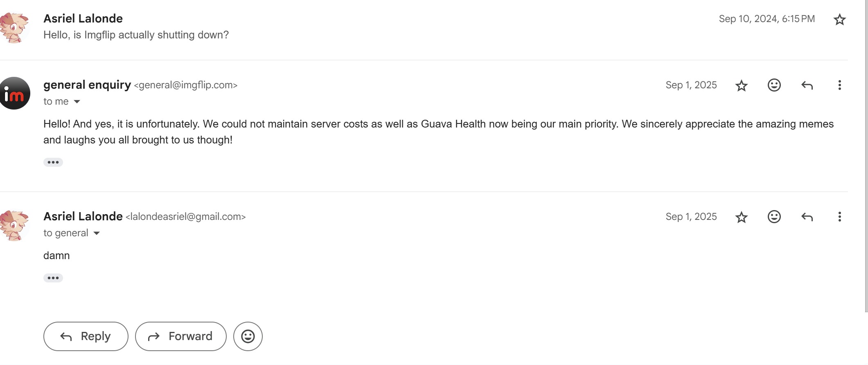This screenshot has height=365, width=868.
Task: Click the Imgflip sender avatar
Action: (15, 93)
